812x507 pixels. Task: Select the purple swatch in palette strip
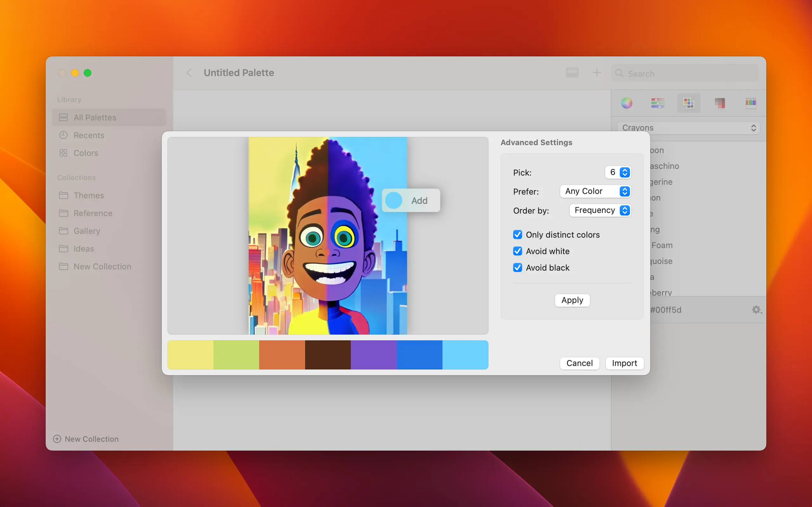click(373, 355)
